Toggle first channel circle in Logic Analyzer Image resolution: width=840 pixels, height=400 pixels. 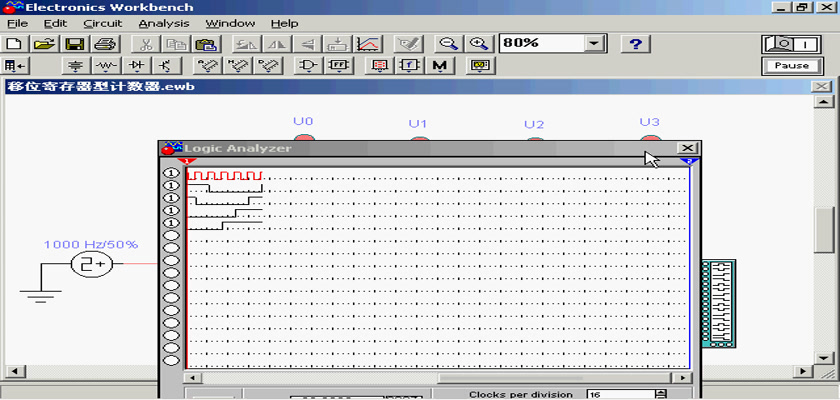tap(171, 174)
